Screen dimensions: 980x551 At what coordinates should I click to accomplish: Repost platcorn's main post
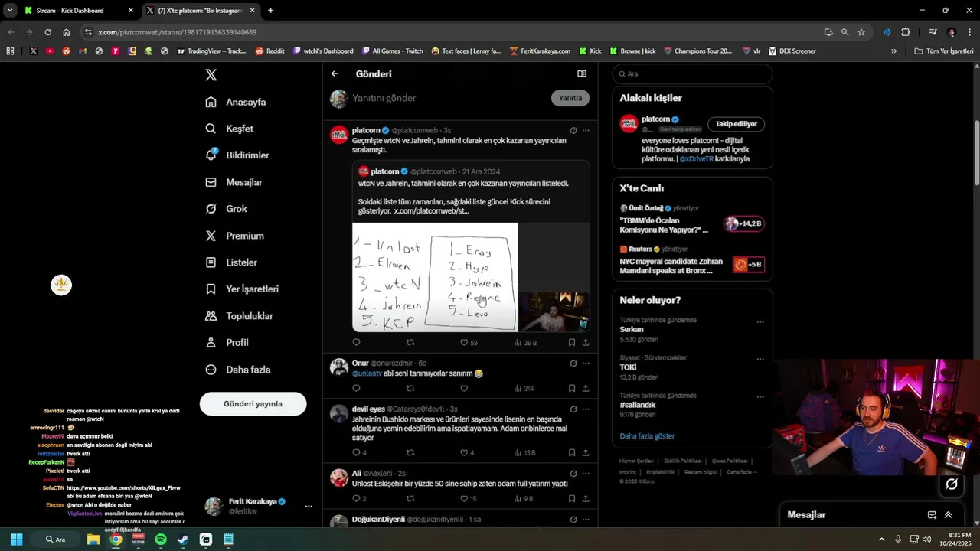click(x=410, y=343)
